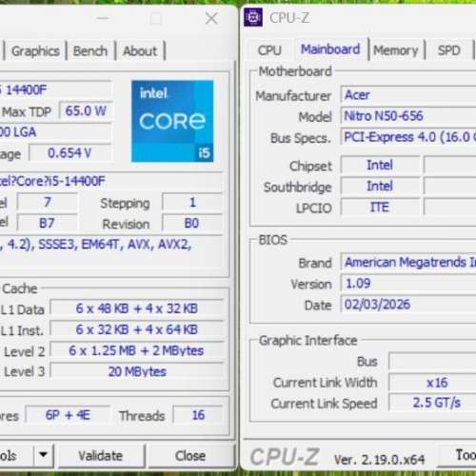
Task: Click the Revision value B0
Action: point(191,224)
